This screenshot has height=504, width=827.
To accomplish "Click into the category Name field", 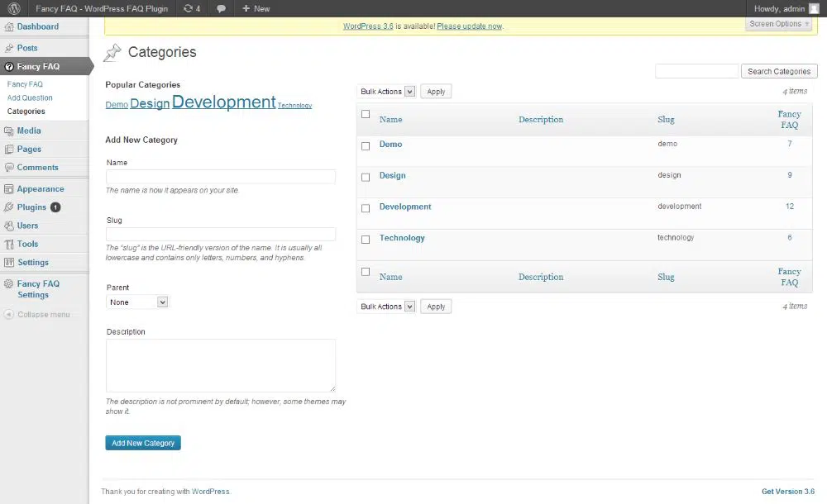I will coord(221,177).
